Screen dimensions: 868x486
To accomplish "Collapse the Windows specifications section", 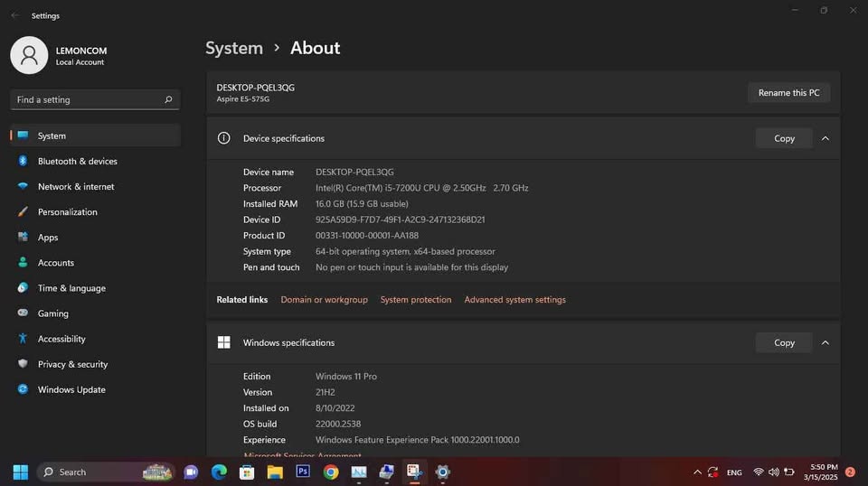I will pyautogui.click(x=826, y=342).
